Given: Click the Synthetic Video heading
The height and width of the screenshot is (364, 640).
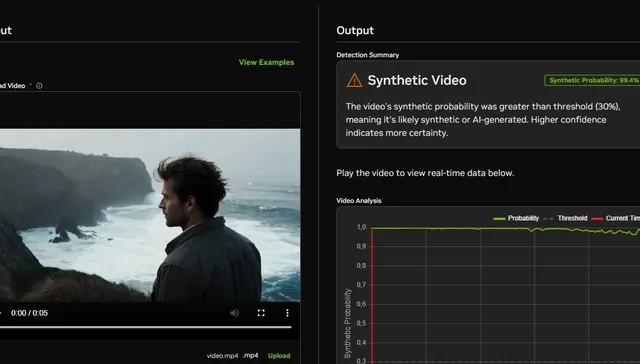Looking at the screenshot, I should click(x=417, y=80).
